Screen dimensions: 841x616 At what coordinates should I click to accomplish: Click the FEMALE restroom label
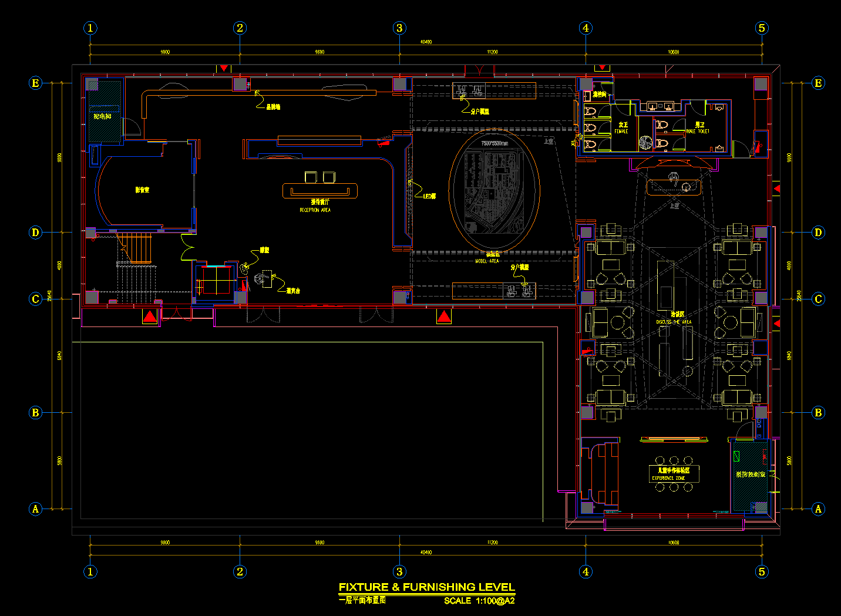621,132
